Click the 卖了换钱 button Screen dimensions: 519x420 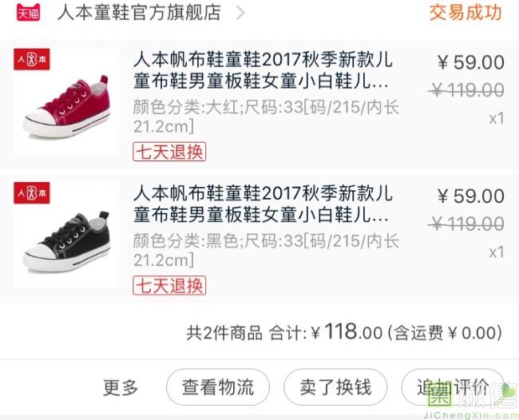coord(335,387)
